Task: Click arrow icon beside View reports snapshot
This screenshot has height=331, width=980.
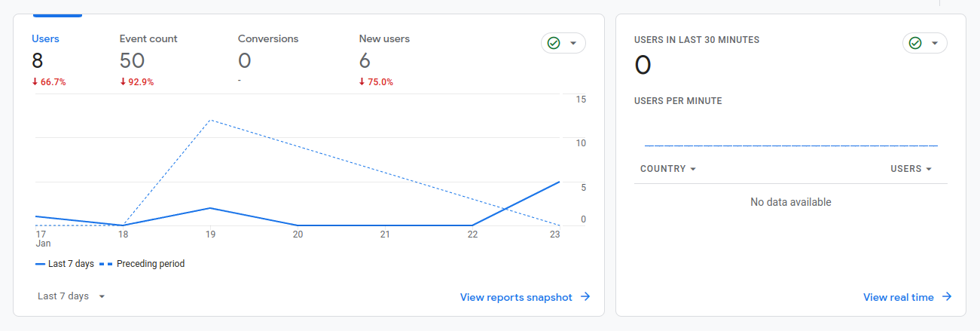Action: click(x=585, y=297)
